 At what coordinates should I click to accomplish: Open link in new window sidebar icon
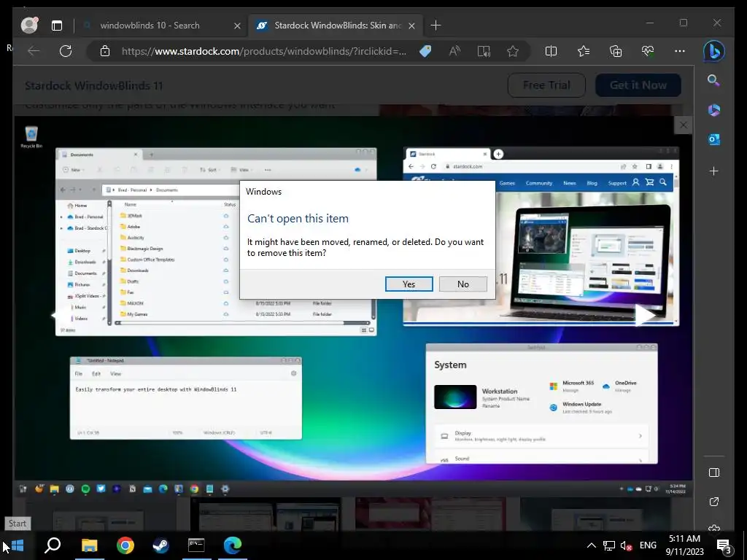click(713, 502)
